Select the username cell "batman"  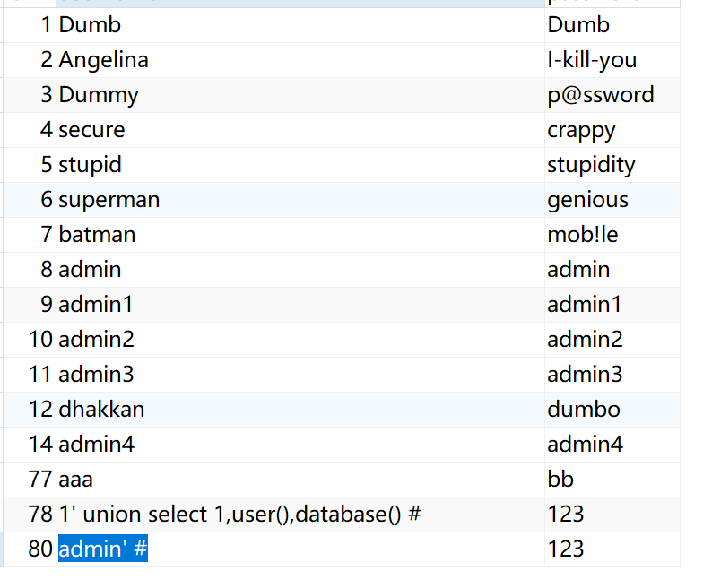(300, 235)
